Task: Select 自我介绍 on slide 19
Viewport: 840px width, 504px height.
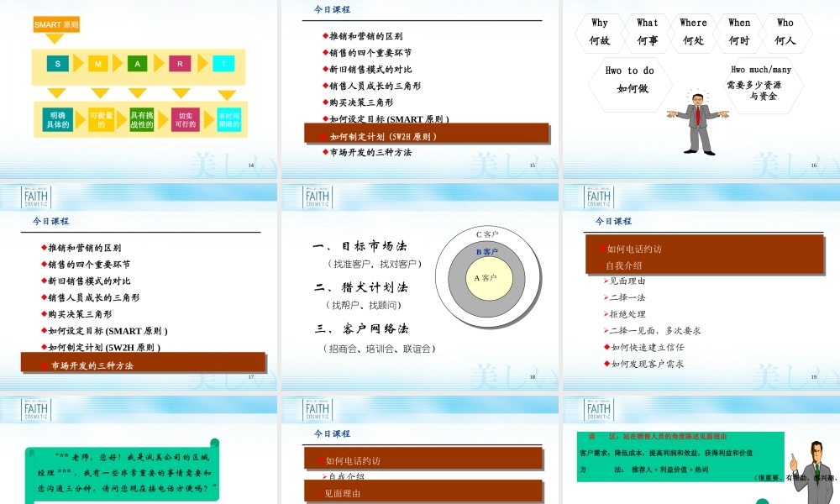Action: coord(623,265)
